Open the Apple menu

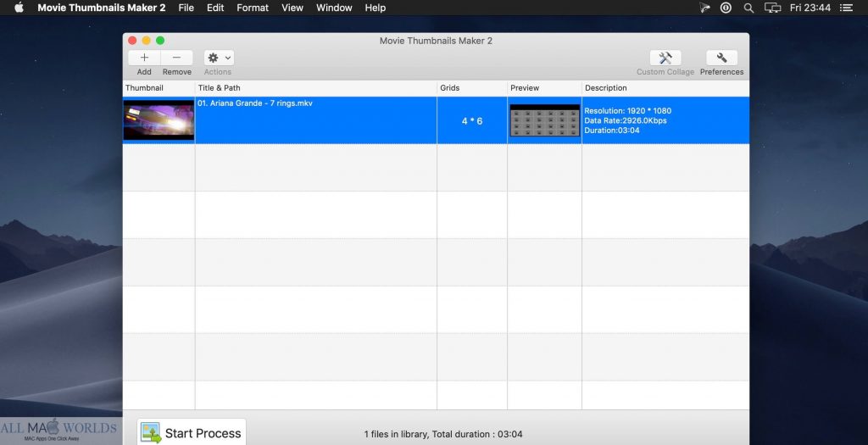pyautogui.click(x=19, y=8)
